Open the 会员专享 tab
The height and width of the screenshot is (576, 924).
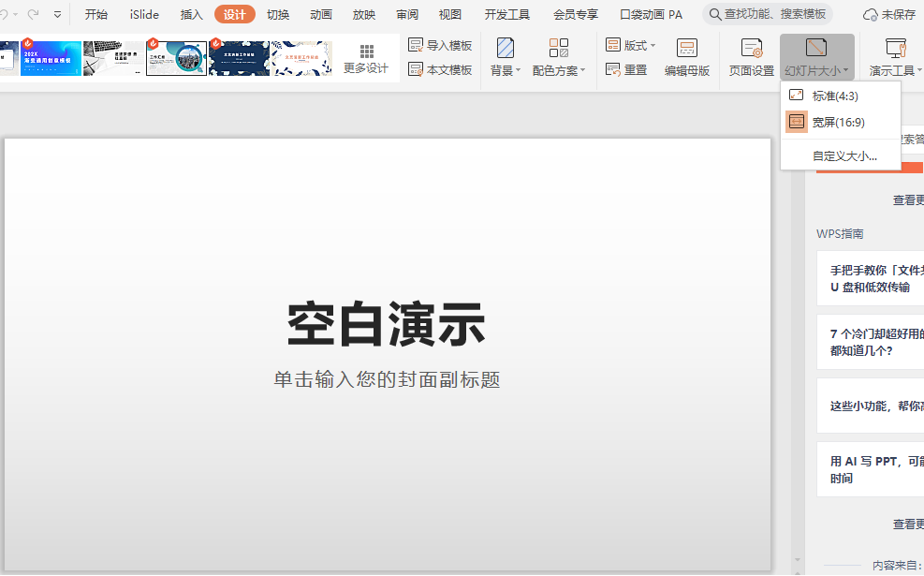tap(576, 15)
